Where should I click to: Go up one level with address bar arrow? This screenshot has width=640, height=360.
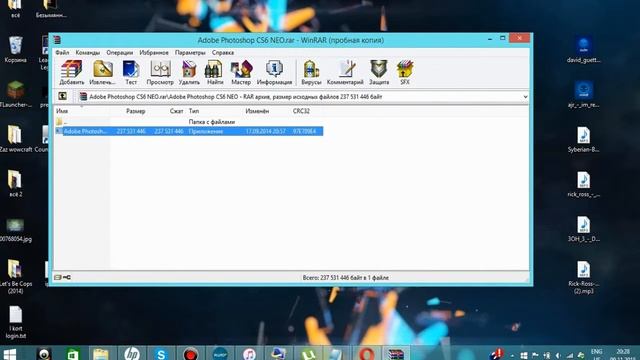62,96
